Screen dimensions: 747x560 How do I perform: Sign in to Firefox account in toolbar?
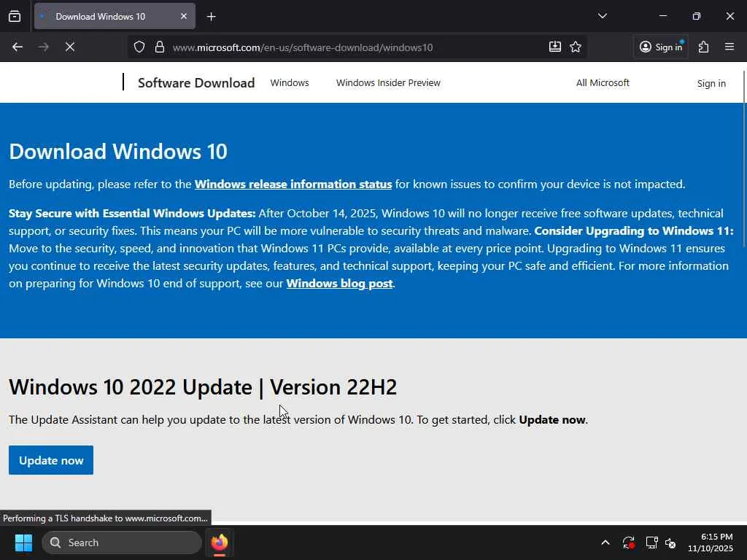tap(661, 47)
